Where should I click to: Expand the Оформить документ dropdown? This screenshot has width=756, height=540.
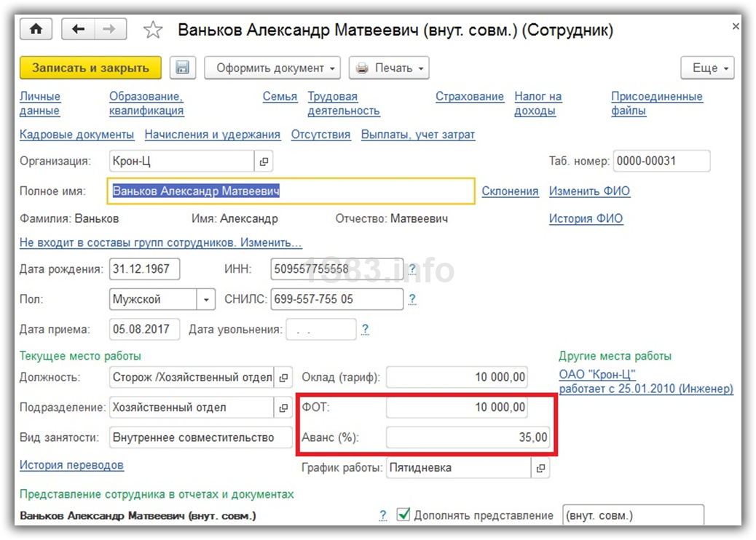point(272,68)
